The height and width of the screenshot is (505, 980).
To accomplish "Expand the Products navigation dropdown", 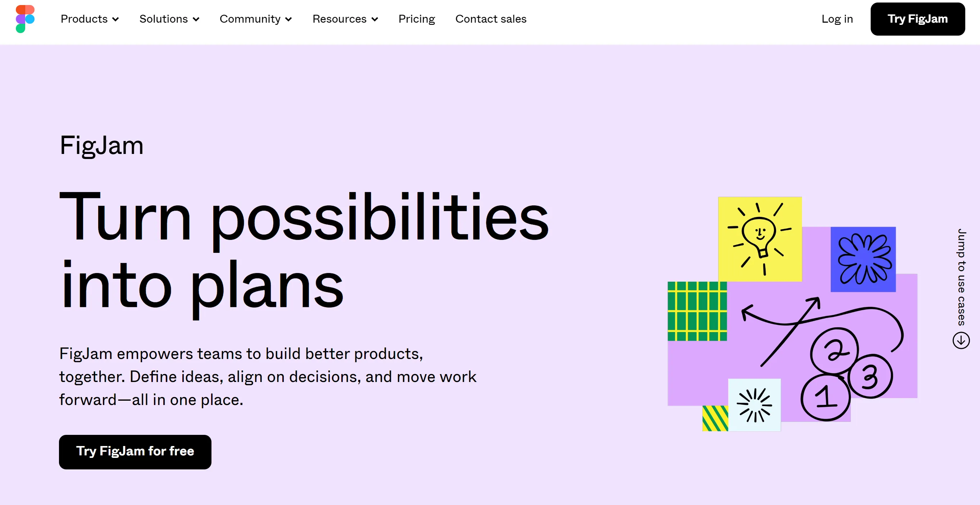I will [x=90, y=19].
